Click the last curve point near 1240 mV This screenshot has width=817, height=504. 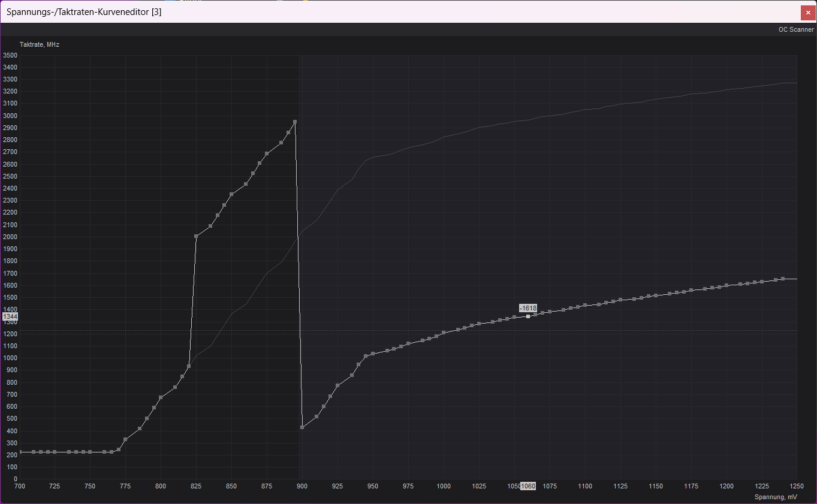783,279
